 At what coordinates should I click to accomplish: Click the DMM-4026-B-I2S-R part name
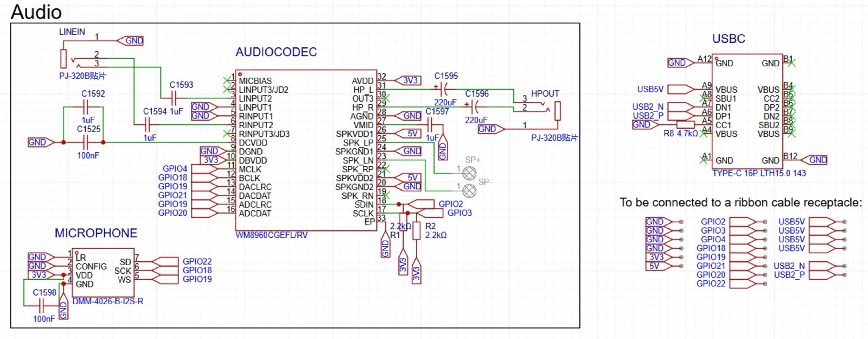(x=108, y=301)
